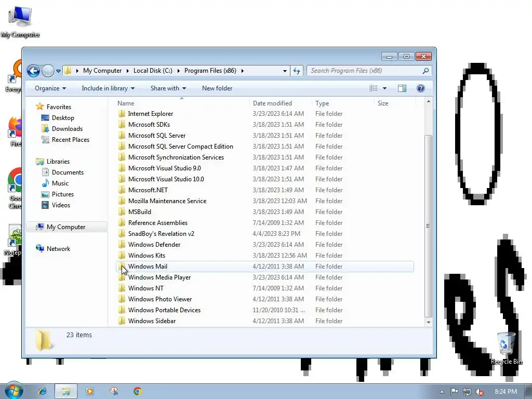Create a folder with New folder

pos(217,88)
